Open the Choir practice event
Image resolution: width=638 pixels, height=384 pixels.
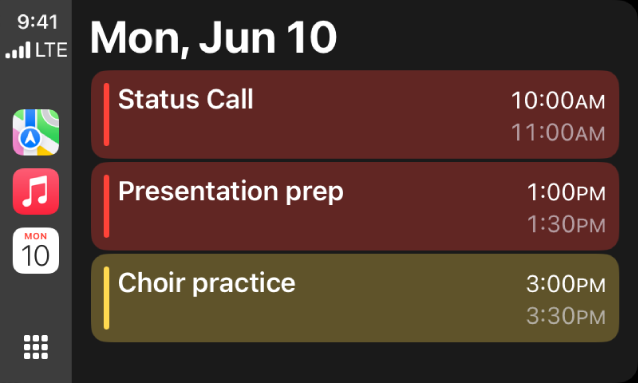point(355,298)
